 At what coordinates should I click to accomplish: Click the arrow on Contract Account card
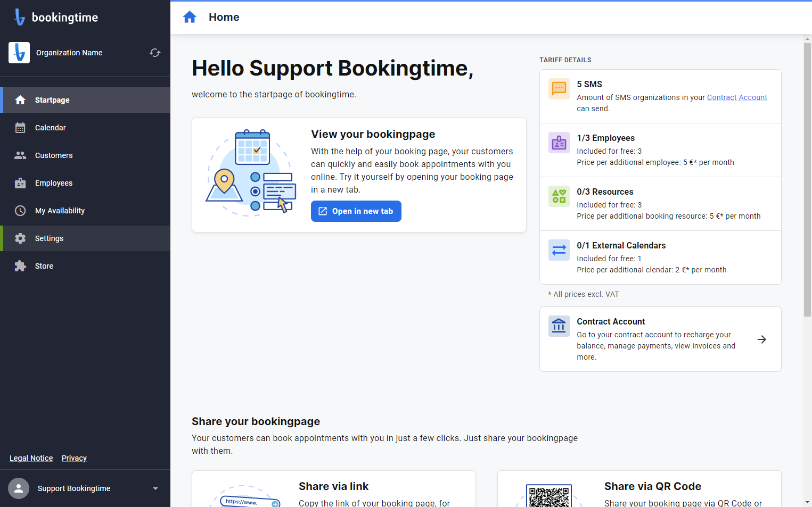click(x=762, y=339)
